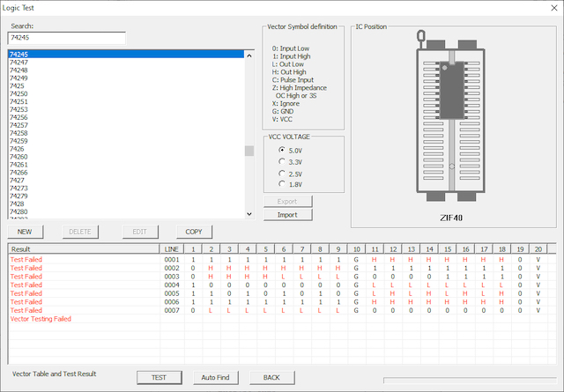The height and width of the screenshot is (392, 564).
Task: Click line number 0007 in the table
Action: click(x=172, y=310)
